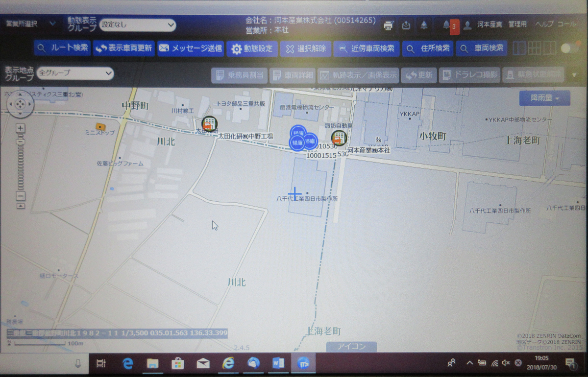Click the 佐藤ピッグファーム map label

(x=120, y=164)
